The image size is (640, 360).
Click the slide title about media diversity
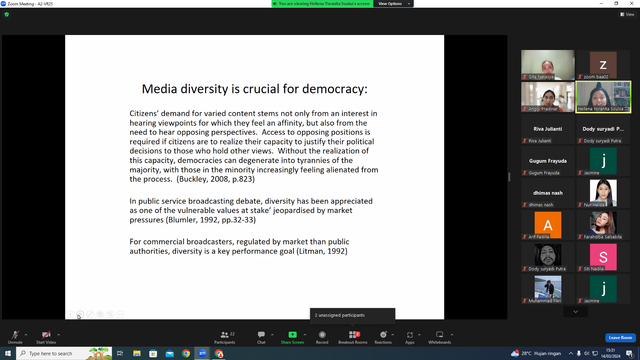point(254,89)
